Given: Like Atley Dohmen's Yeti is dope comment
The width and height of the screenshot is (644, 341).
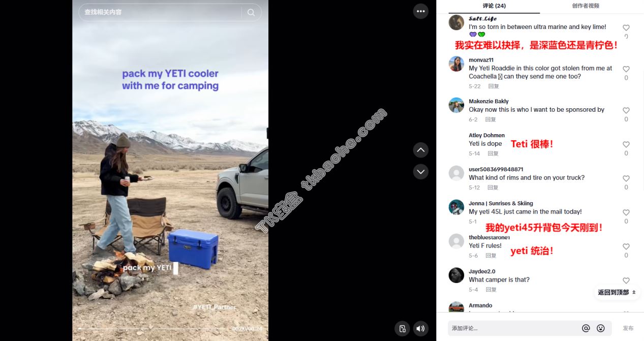Looking at the screenshot, I should 626,144.
